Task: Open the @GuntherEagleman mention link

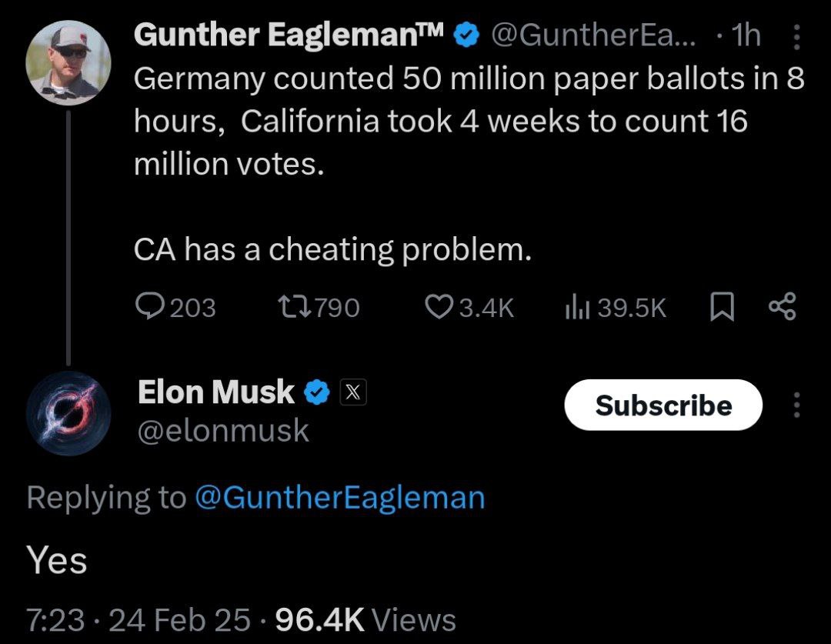Action: 340,499
